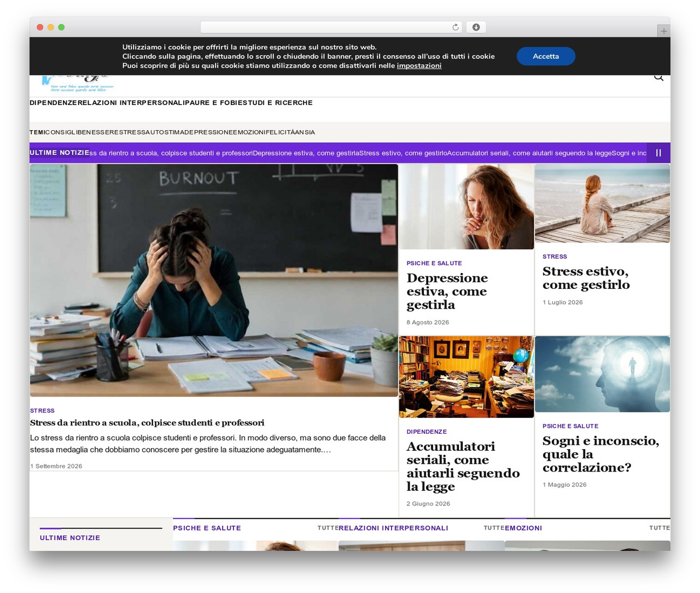
Task: Click the browser reload icon
Action: [456, 27]
